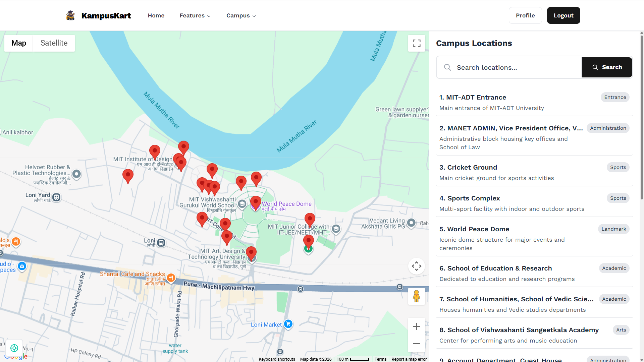
Task: Click the Anil kalbhor map label
Action: click(x=18, y=132)
